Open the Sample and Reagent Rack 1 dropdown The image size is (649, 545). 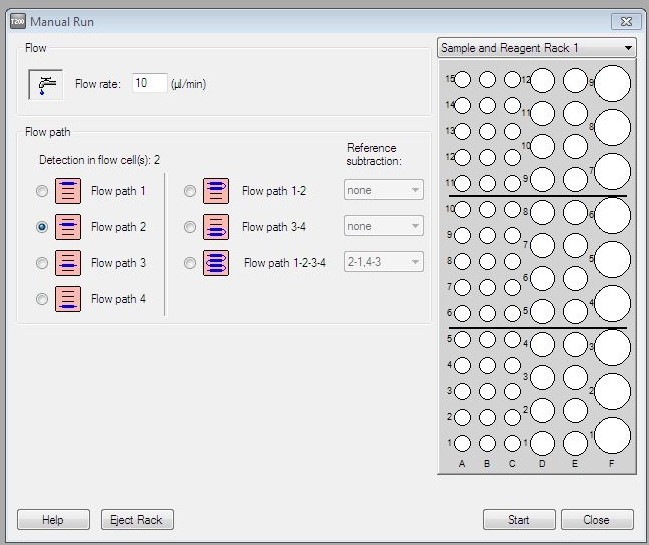click(536, 48)
